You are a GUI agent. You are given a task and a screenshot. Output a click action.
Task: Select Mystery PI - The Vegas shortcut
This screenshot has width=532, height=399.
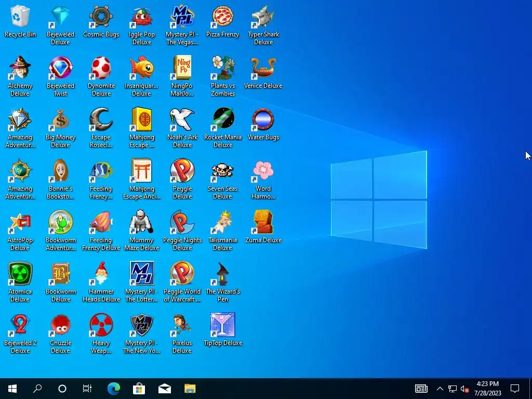[x=182, y=16]
